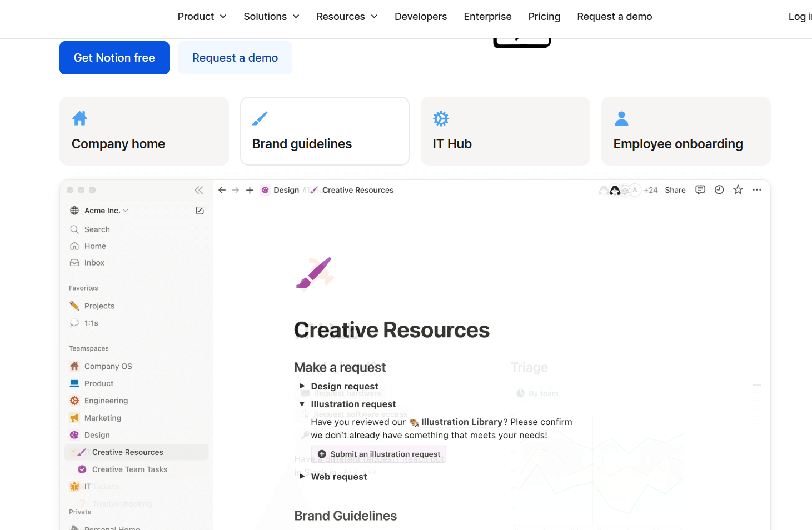Click the Share button
812x530 pixels.
point(675,190)
